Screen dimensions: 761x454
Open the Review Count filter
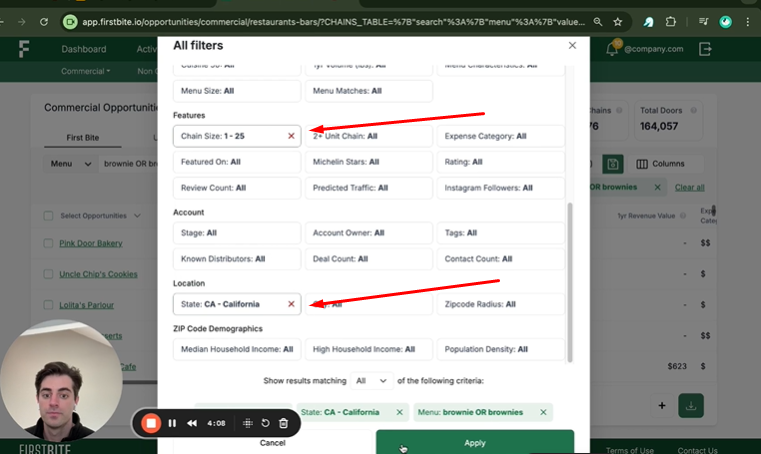(237, 188)
